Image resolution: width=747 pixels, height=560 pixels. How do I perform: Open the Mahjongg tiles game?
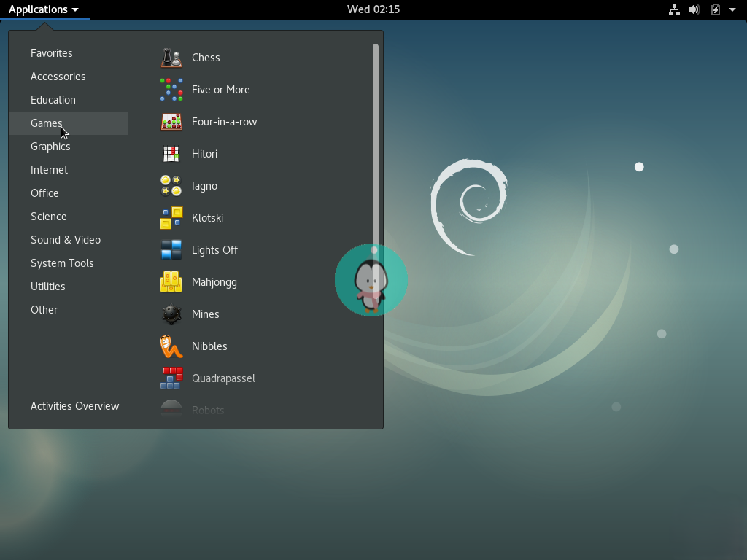coord(214,282)
